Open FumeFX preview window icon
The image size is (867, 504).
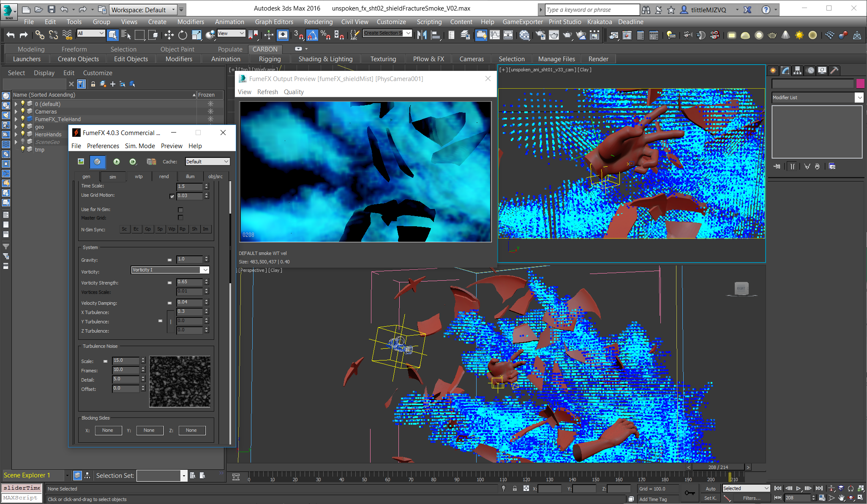click(x=81, y=162)
